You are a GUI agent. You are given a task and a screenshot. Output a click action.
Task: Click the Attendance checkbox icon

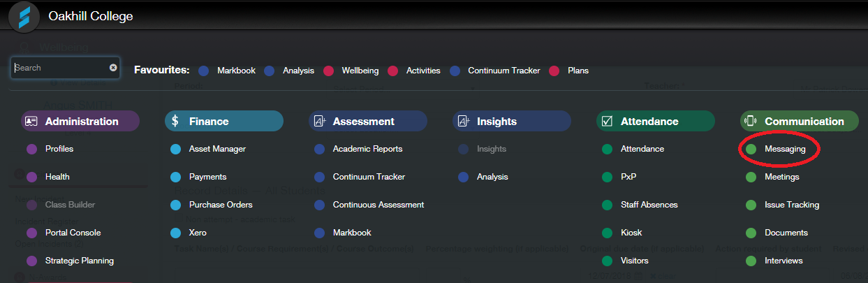click(607, 121)
